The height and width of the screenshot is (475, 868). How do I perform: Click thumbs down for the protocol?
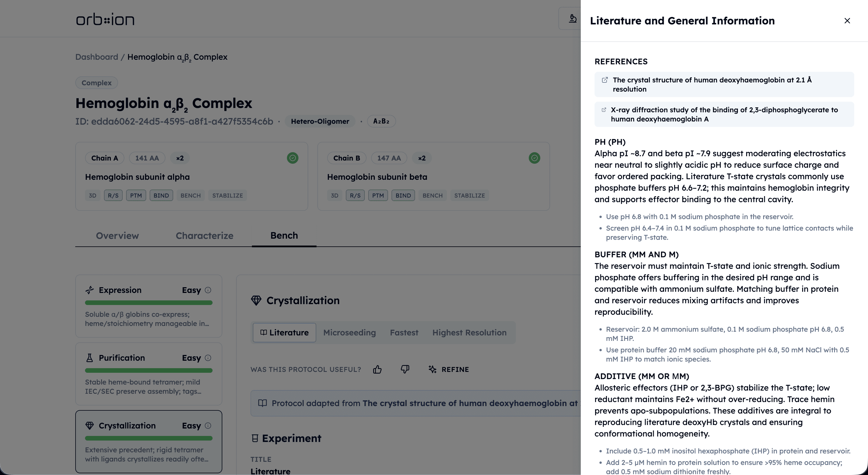(x=405, y=370)
